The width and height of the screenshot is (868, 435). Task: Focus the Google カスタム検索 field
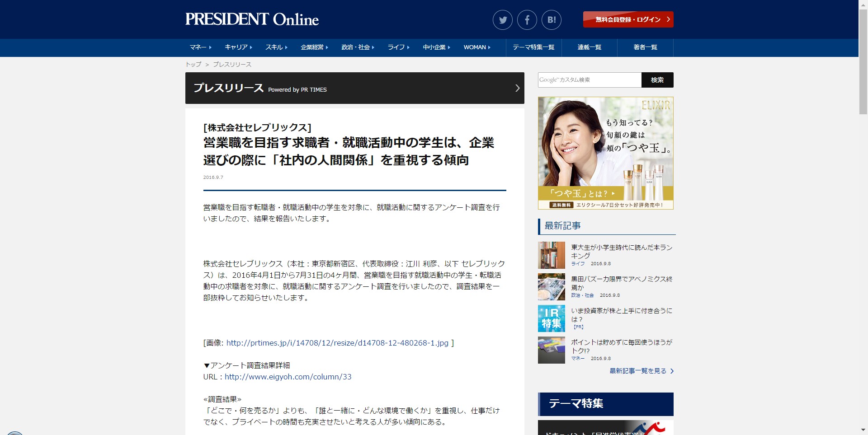coord(590,80)
